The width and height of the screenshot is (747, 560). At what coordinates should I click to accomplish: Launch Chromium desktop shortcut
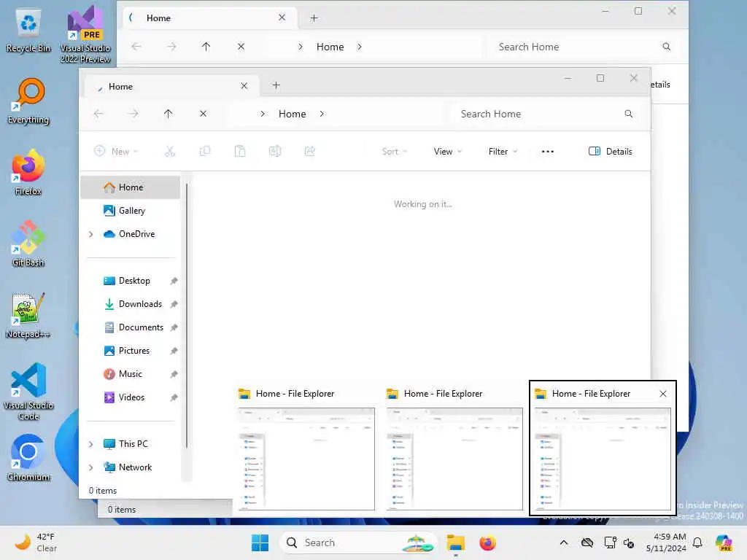(x=28, y=458)
